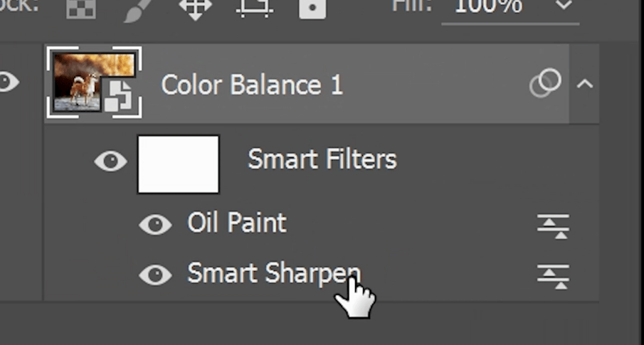Hide the Oil Paint filter
The height and width of the screenshot is (345, 644).
[154, 225]
